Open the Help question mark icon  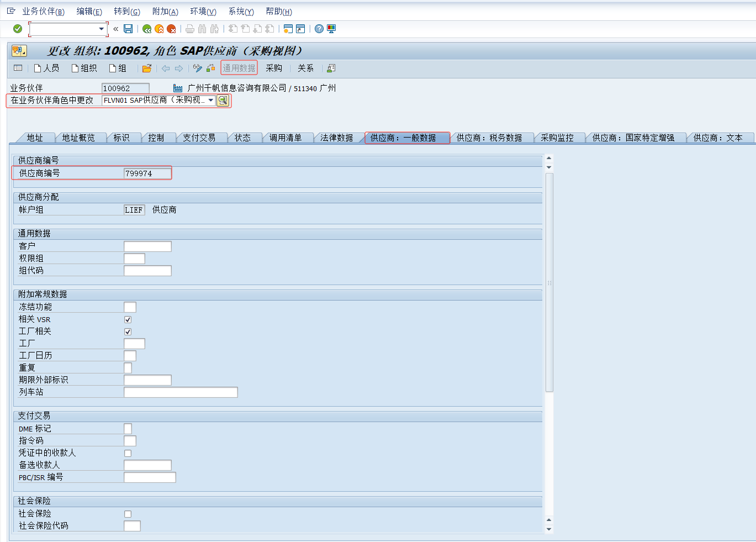[319, 29]
